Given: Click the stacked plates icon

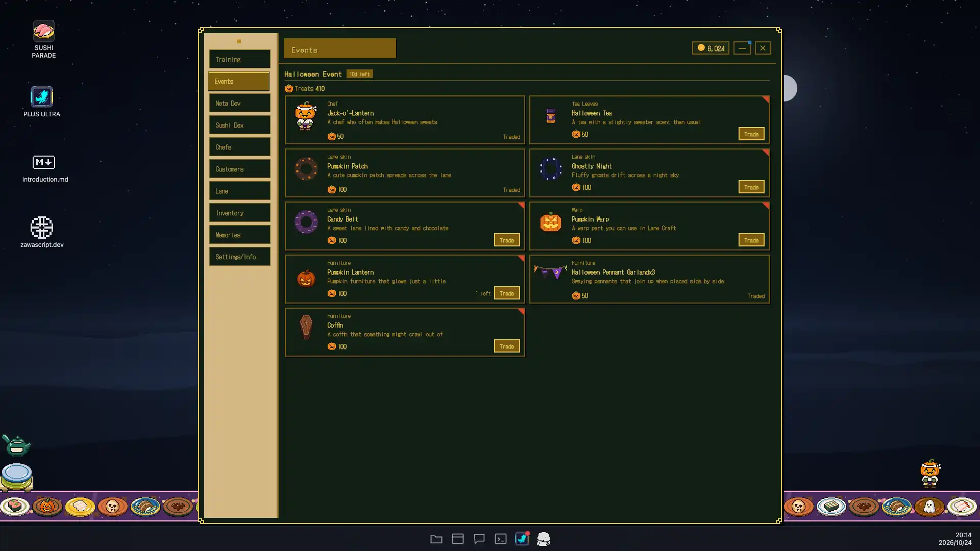Looking at the screenshot, I should coord(17,477).
